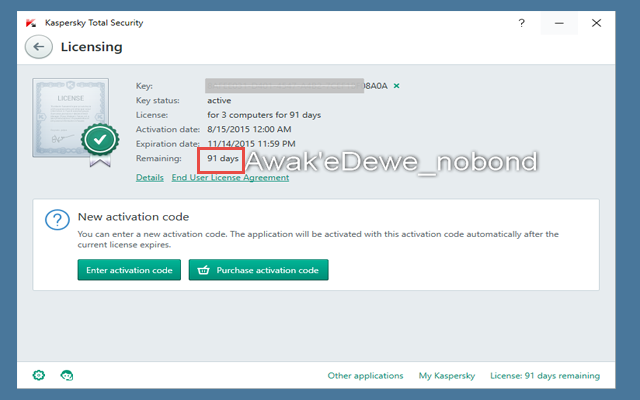This screenshot has height=400, width=640.
Task: Minimize the Kaspersky Total Security window
Action: 559,22
